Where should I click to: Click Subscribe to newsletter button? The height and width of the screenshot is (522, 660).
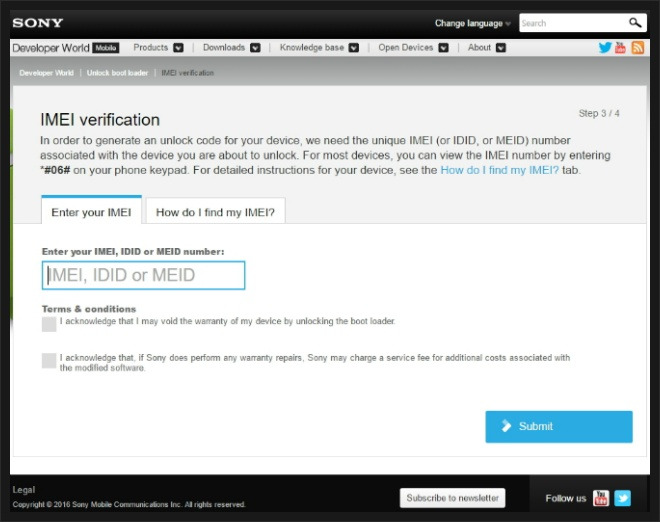coord(452,498)
